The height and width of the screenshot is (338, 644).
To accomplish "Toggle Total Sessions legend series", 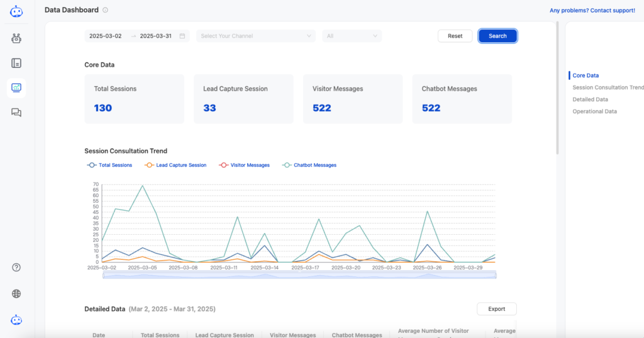I will click(109, 165).
